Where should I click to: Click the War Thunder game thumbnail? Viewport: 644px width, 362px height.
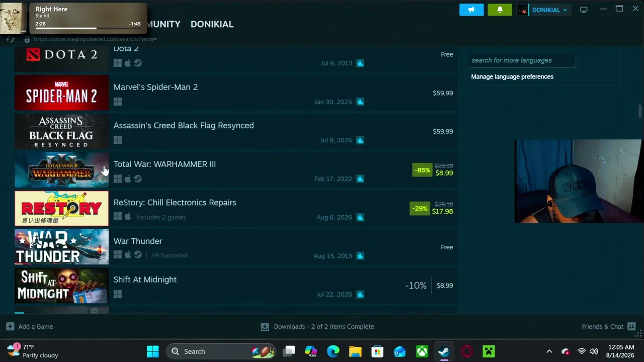tap(61, 247)
